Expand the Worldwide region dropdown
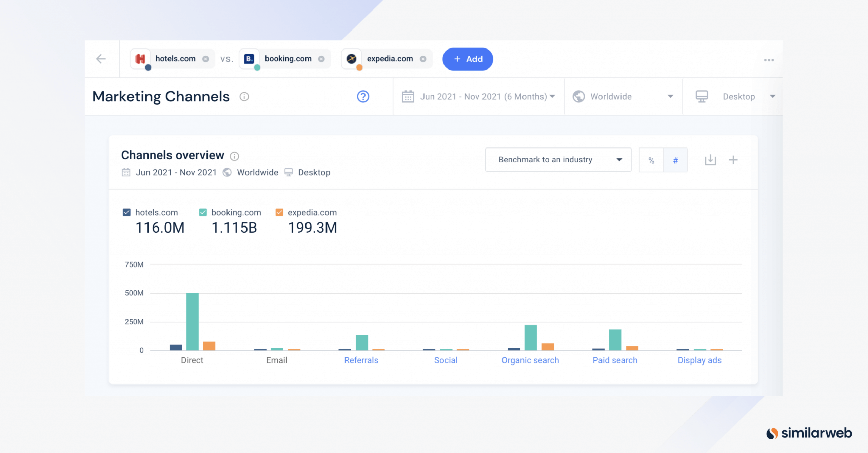This screenshot has height=453, width=868. (x=624, y=96)
